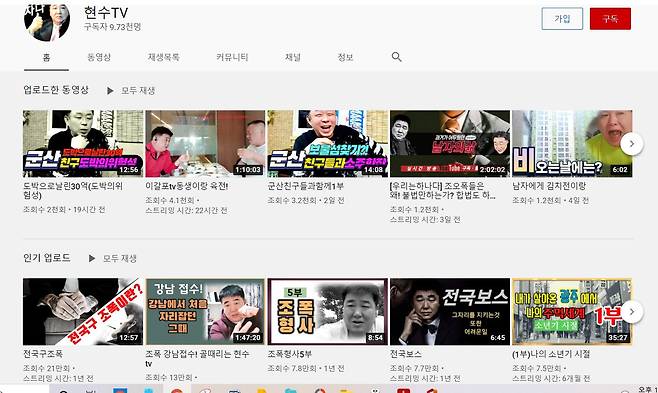Click subscriber count 구독자 9.73천명
The height and width of the screenshot is (393, 658).
(x=112, y=27)
